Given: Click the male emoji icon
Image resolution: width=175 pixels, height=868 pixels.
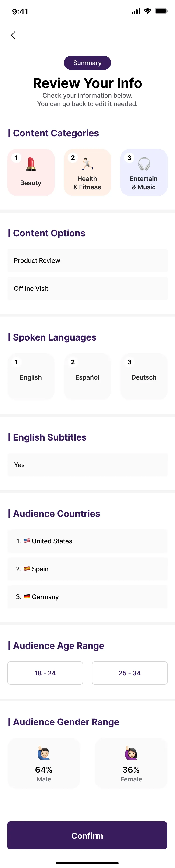Looking at the screenshot, I should (44, 753).
